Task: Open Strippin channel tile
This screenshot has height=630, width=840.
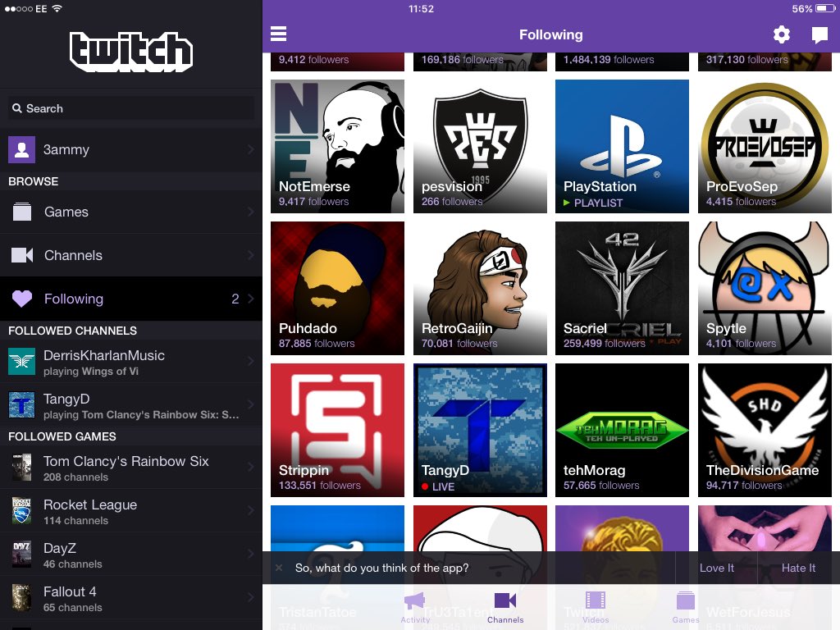Action: [337, 430]
